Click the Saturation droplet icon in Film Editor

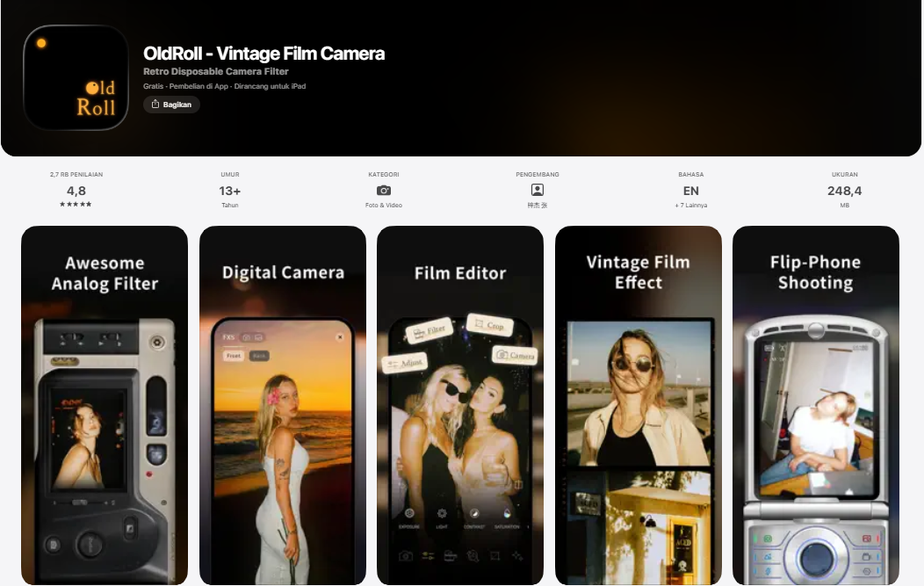[506, 513]
